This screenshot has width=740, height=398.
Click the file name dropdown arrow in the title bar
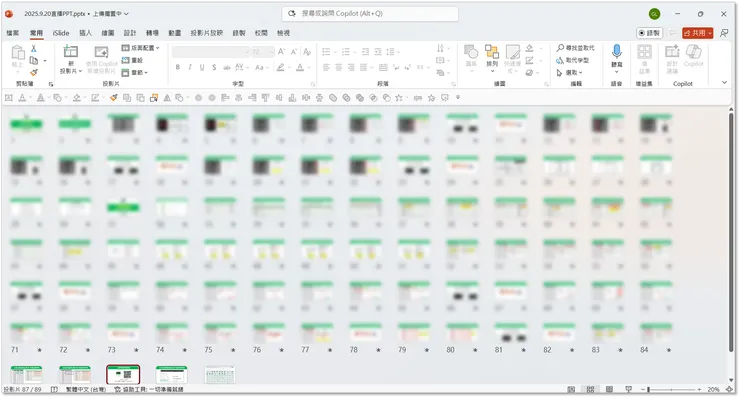click(126, 14)
